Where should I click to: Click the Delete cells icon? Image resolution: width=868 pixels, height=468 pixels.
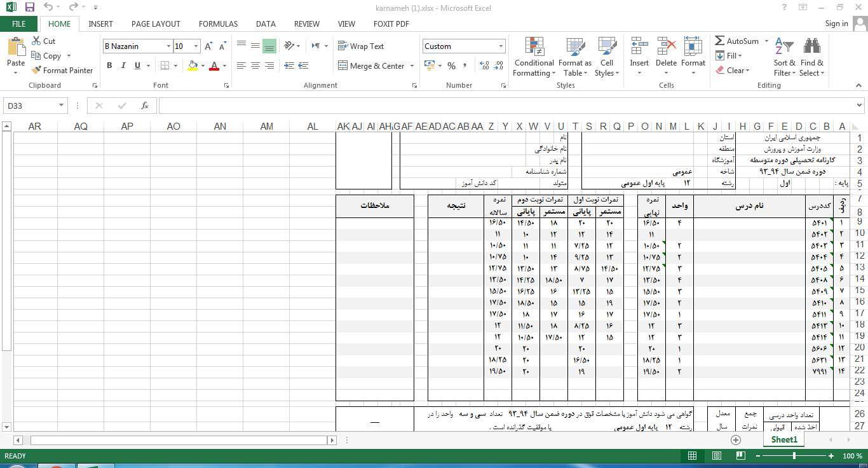666,48
